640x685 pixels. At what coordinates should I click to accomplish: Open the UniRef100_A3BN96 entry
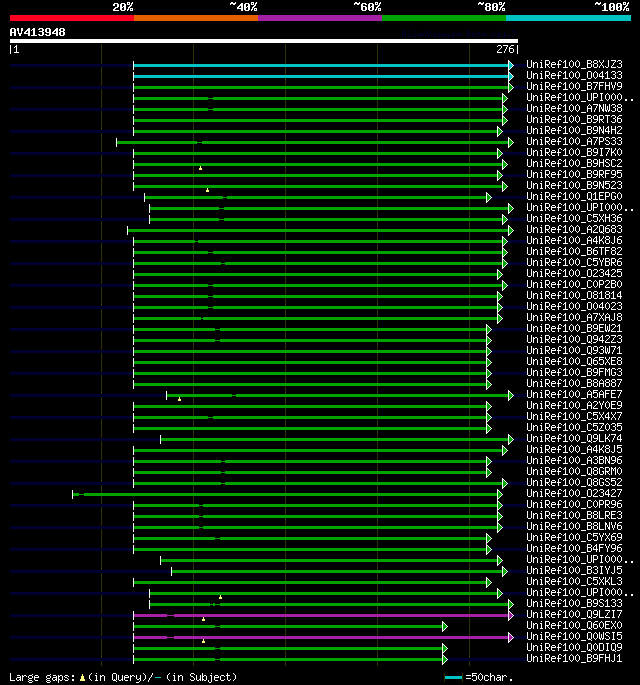click(574, 460)
